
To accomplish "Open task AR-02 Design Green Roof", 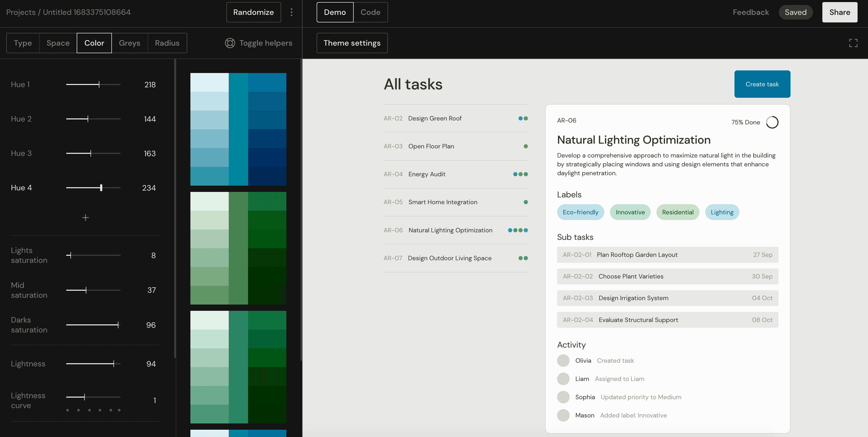I will [x=456, y=118].
